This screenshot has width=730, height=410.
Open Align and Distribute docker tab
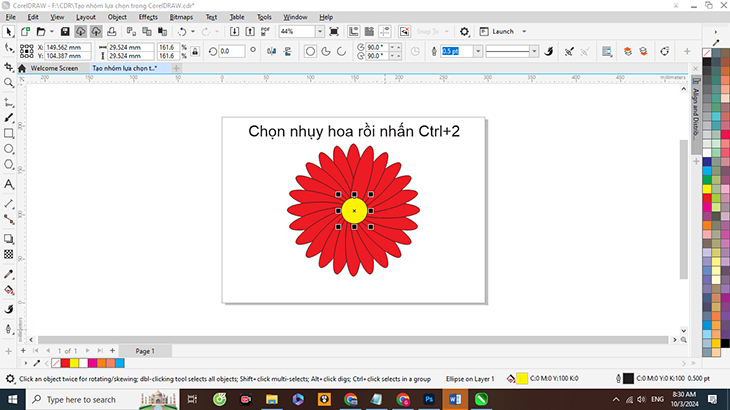(x=696, y=114)
